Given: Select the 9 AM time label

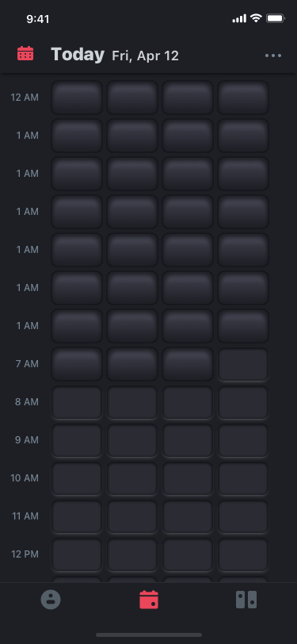Looking at the screenshot, I should pos(27,440).
